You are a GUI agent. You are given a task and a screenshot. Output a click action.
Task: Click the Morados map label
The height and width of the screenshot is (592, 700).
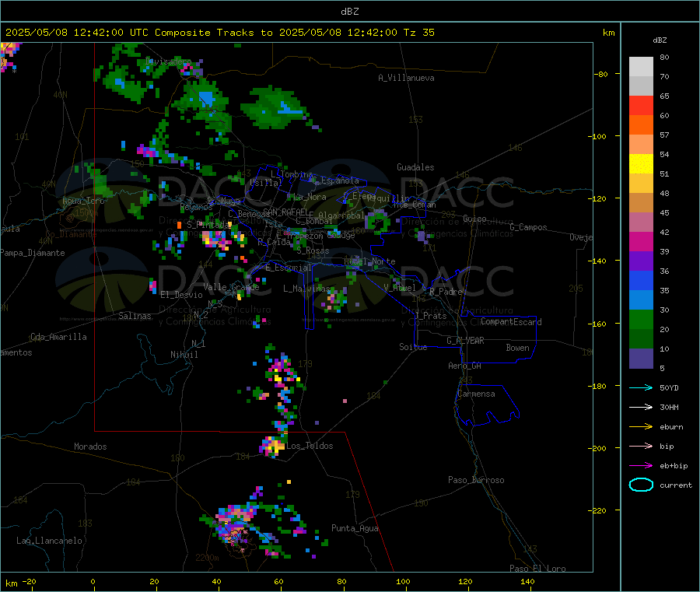pos(90,447)
